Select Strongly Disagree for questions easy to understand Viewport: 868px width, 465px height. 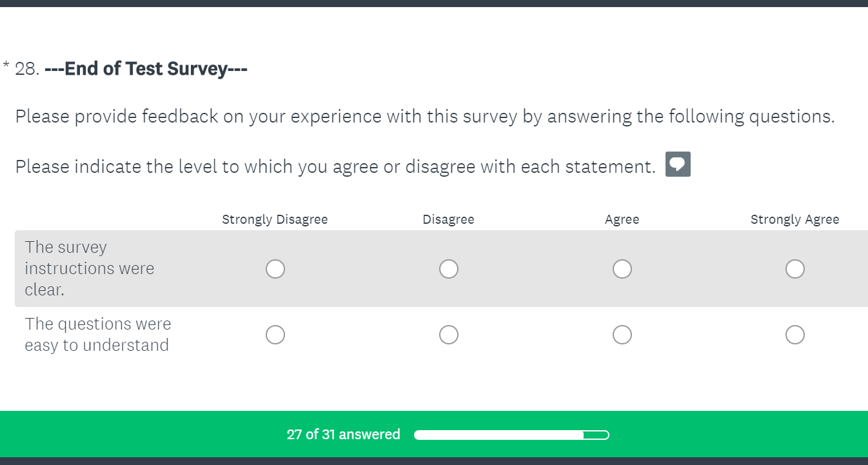[275, 335]
